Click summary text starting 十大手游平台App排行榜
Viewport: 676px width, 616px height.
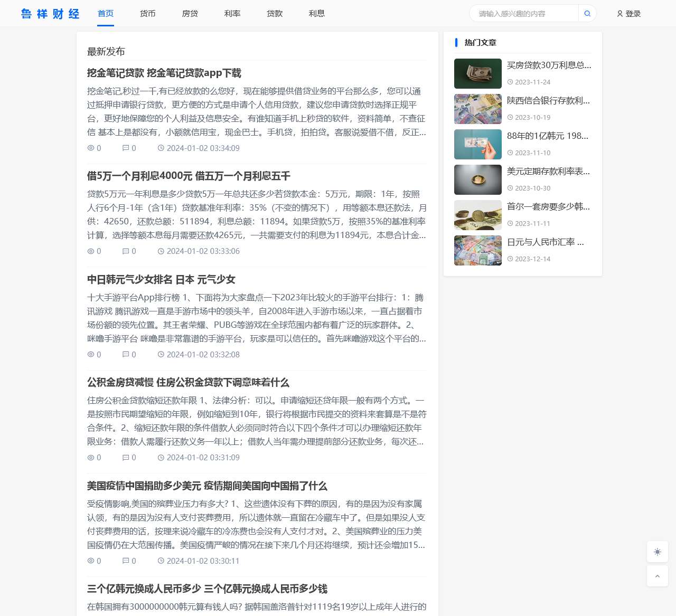[x=257, y=318]
